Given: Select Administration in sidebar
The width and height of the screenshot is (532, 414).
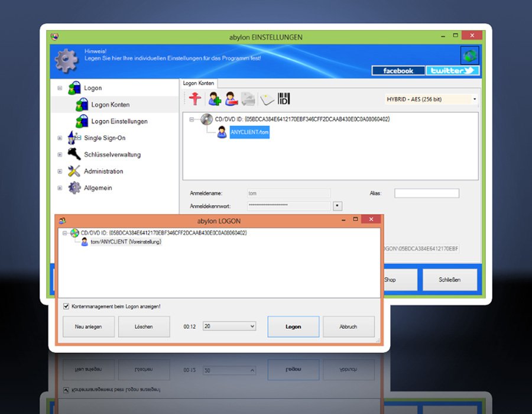Looking at the screenshot, I should point(103,171).
